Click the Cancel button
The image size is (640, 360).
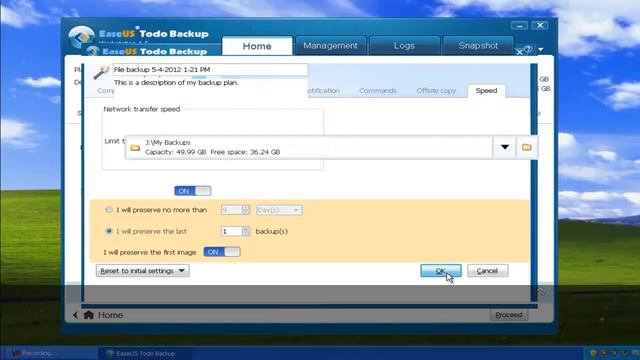(487, 271)
